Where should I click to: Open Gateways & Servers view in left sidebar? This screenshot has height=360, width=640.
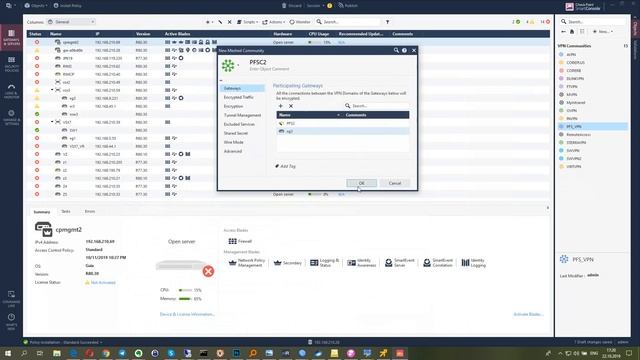(x=11, y=37)
